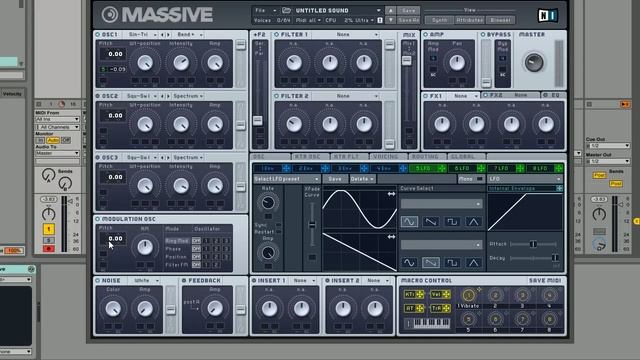Image resolution: width=640 pixels, height=360 pixels.
Task: Toggle Filter 1 power button
Action: click(x=277, y=35)
